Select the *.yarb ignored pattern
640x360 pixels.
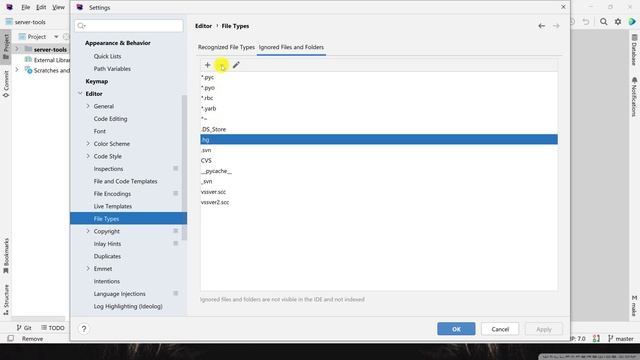379,109
